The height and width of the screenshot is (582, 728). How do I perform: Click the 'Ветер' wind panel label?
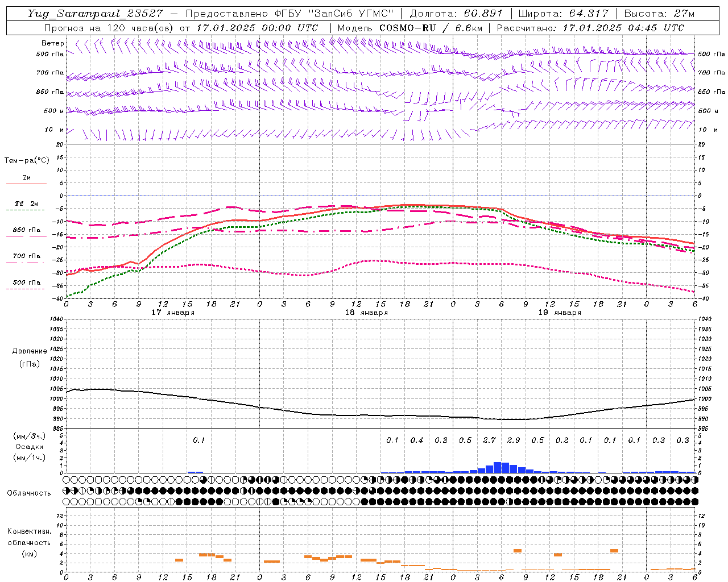point(53,43)
